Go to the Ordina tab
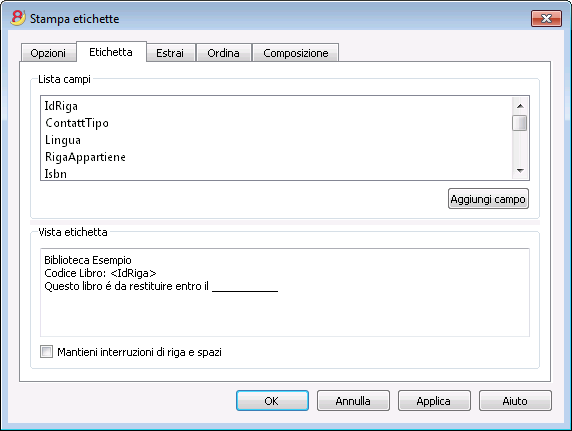Image resolution: width=572 pixels, height=431 pixels. [223, 53]
